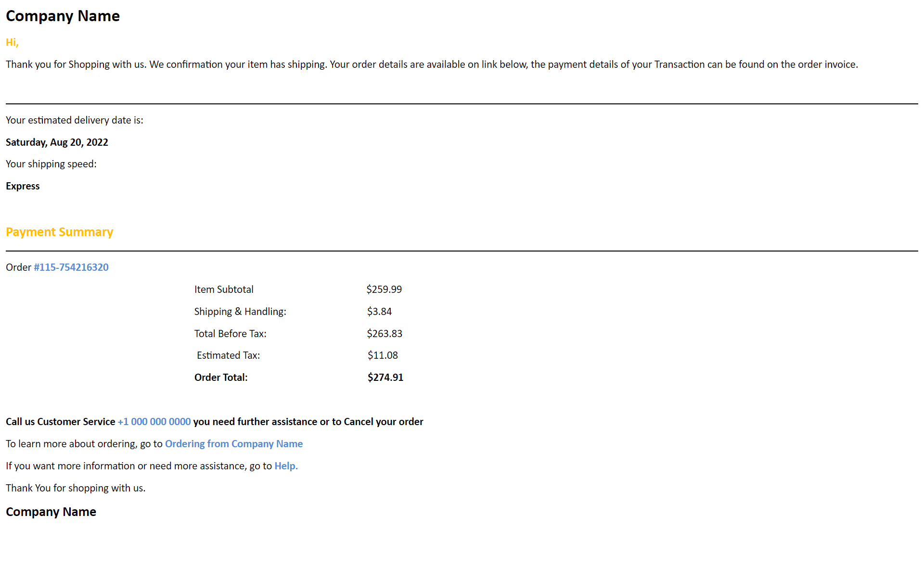Click the $259.99 subtotal amount
The width and height of the screenshot is (924, 579).
(384, 289)
